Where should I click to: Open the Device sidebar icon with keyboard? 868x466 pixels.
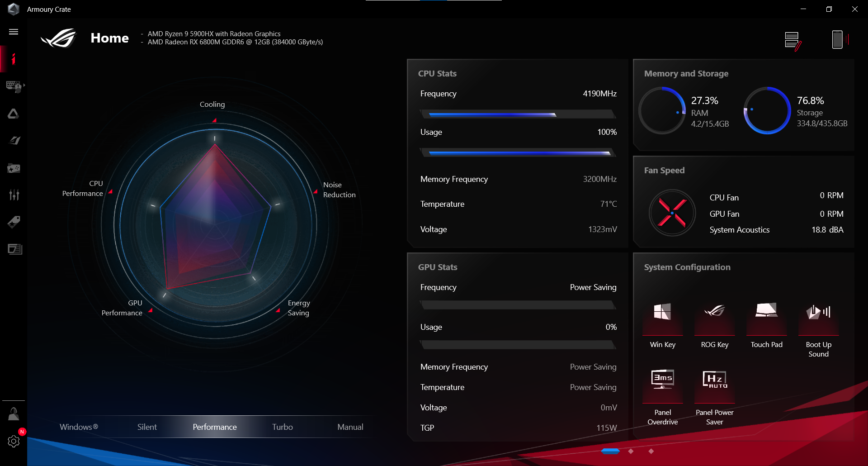14,86
